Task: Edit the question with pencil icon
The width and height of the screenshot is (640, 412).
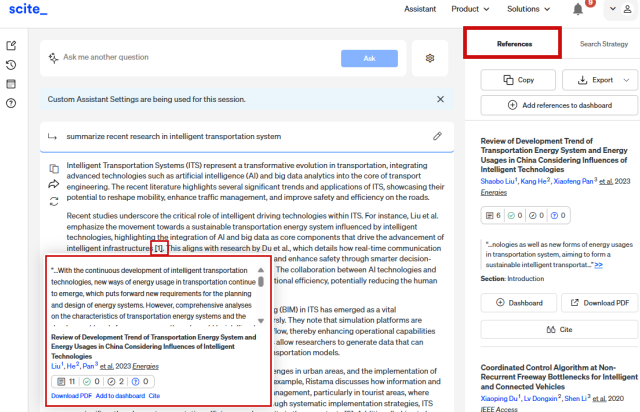Action: point(437,136)
